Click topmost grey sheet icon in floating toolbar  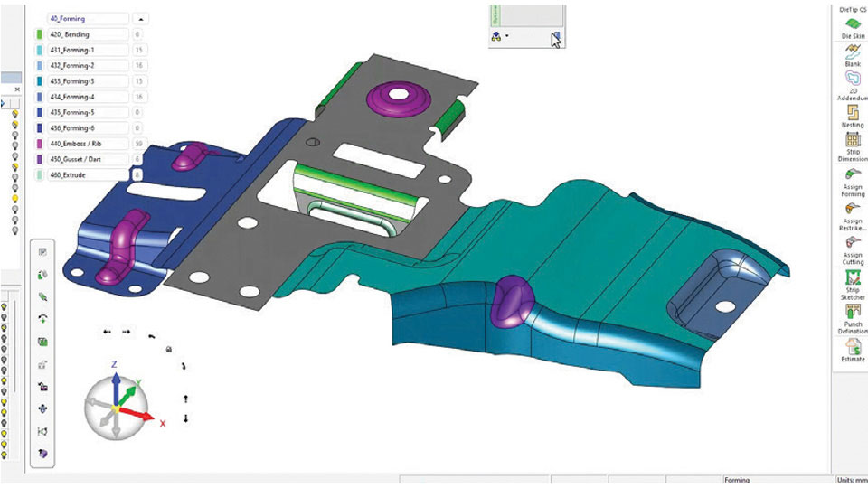tap(42, 252)
